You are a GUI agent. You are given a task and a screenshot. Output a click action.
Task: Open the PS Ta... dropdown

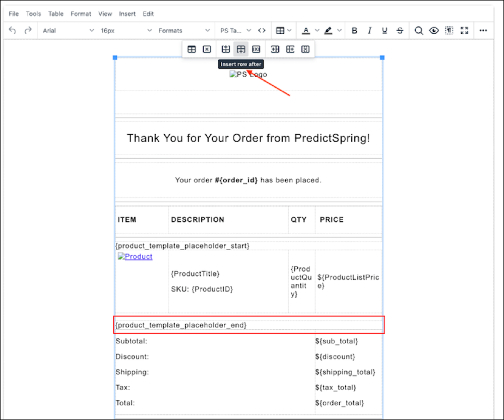coord(235,31)
